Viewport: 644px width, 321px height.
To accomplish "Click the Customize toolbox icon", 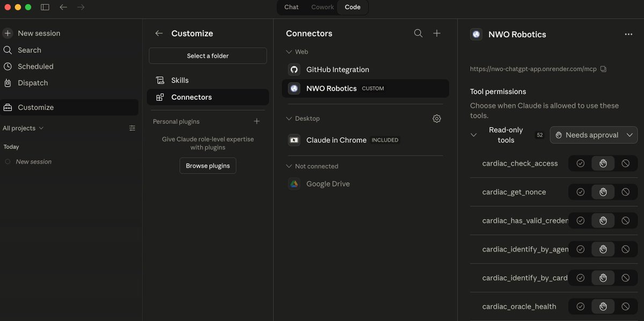I will coord(8,107).
